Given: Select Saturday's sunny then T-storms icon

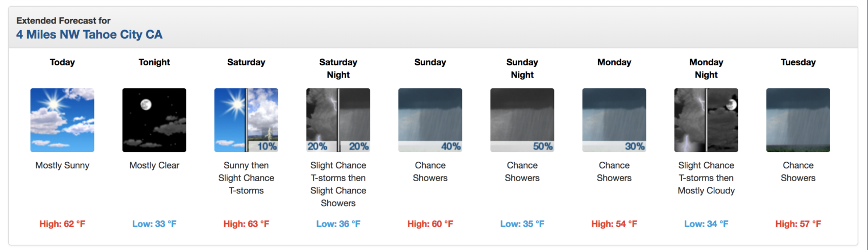Looking at the screenshot, I should click(246, 120).
